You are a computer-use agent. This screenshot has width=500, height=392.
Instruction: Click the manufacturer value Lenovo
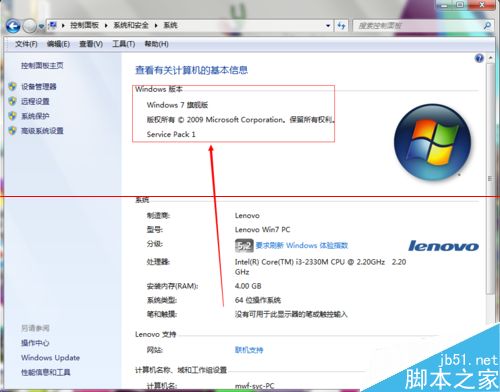click(247, 216)
